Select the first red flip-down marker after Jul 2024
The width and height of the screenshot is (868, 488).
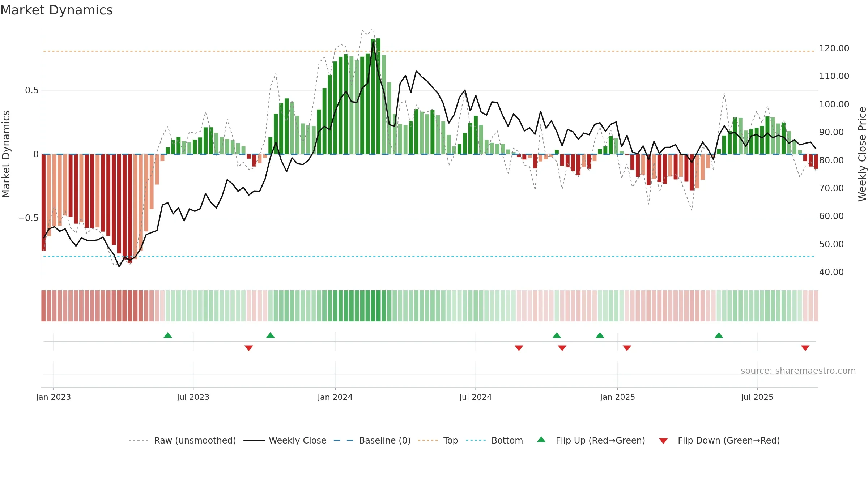[x=519, y=348]
